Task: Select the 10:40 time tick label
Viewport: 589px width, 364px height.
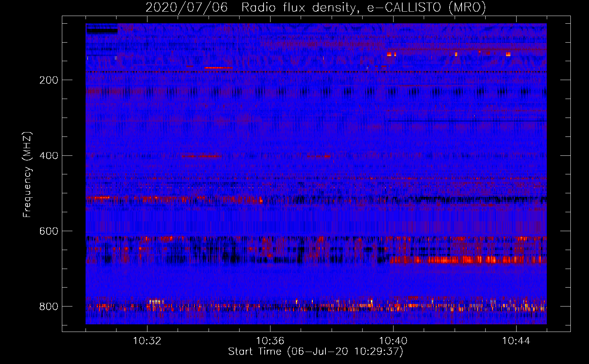Action: [x=393, y=341]
